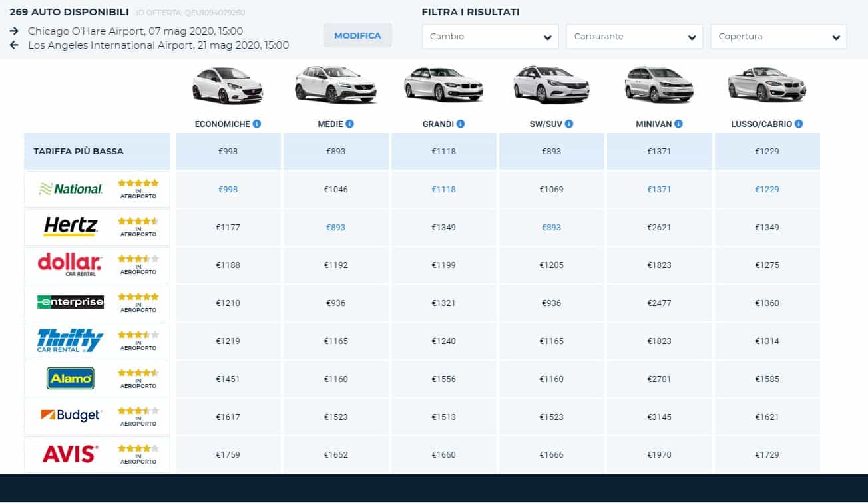Click the info icon next to ECONOMICHE
Viewport: 868px width, 503px height.
(x=257, y=124)
